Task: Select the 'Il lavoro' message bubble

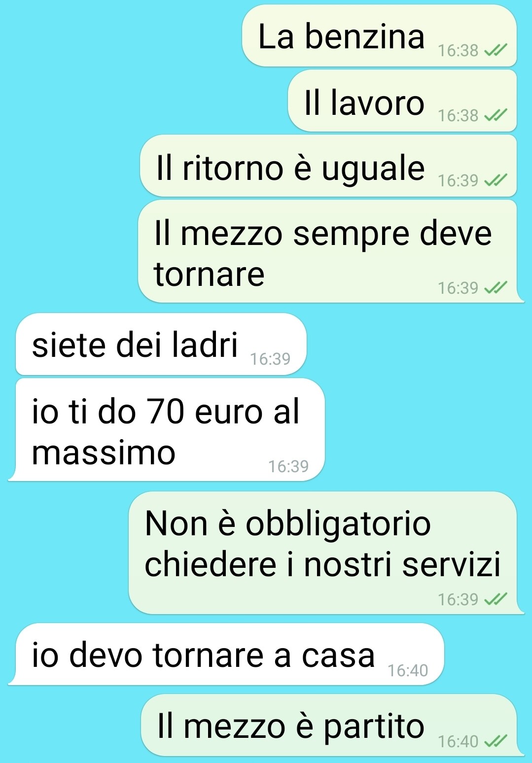Action: coord(402,101)
